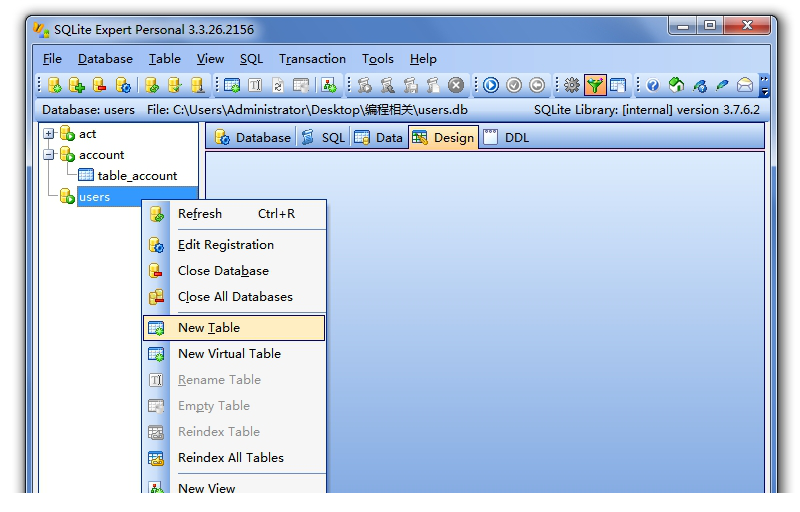Image resolution: width=800 pixels, height=512 pixels.
Task: Click the toolbar New Table icon
Action: coord(232,85)
